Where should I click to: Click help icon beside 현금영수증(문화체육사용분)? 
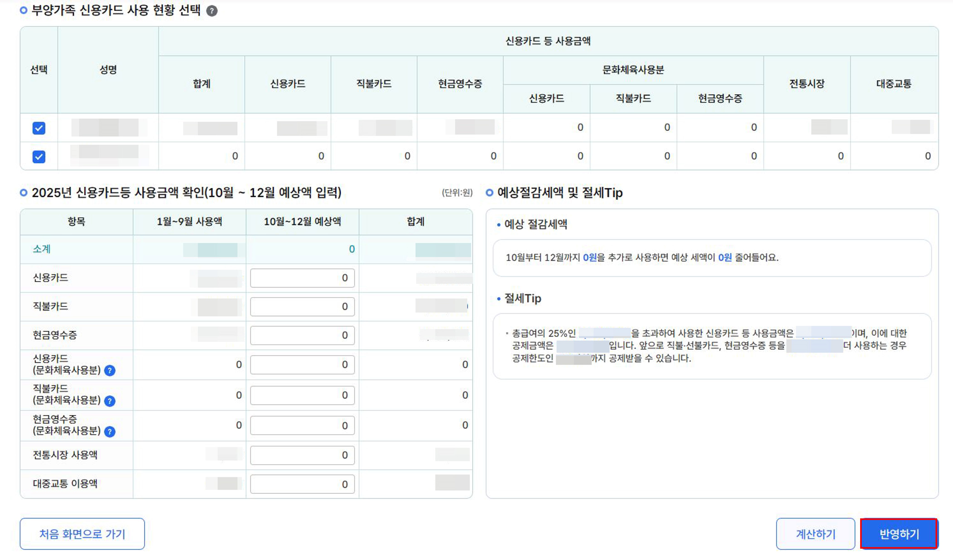(110, 431)
